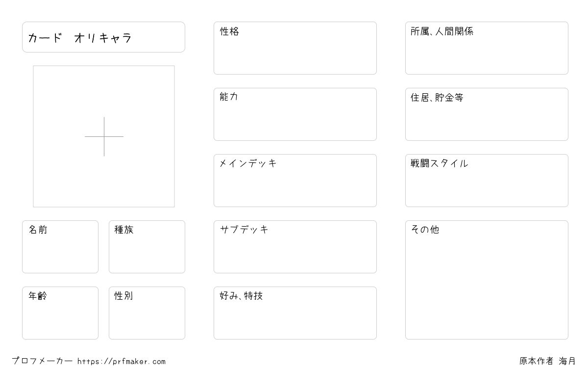Click the 能力 ability box

295,114
